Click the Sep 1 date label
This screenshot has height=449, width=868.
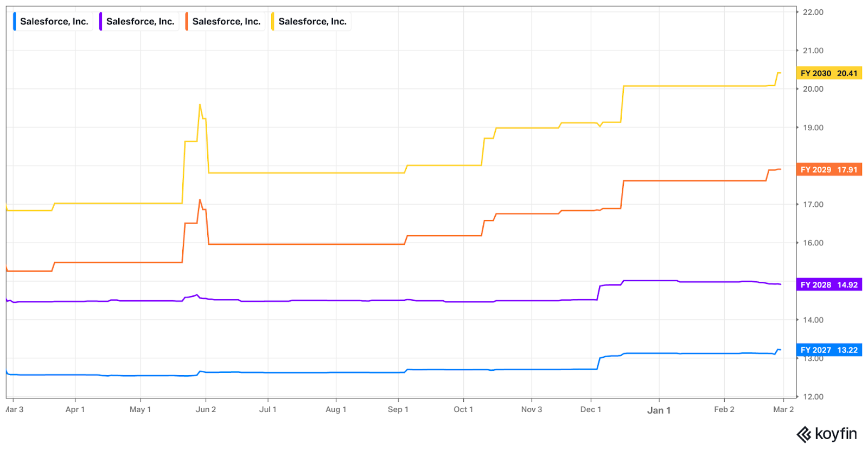pyautogui.click(x=398, y=409)
